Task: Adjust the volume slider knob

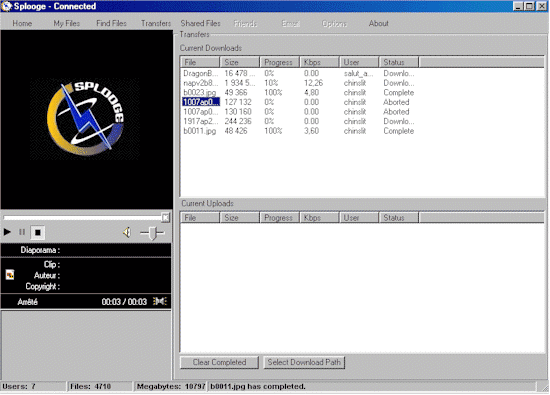Action: point(152,233)
